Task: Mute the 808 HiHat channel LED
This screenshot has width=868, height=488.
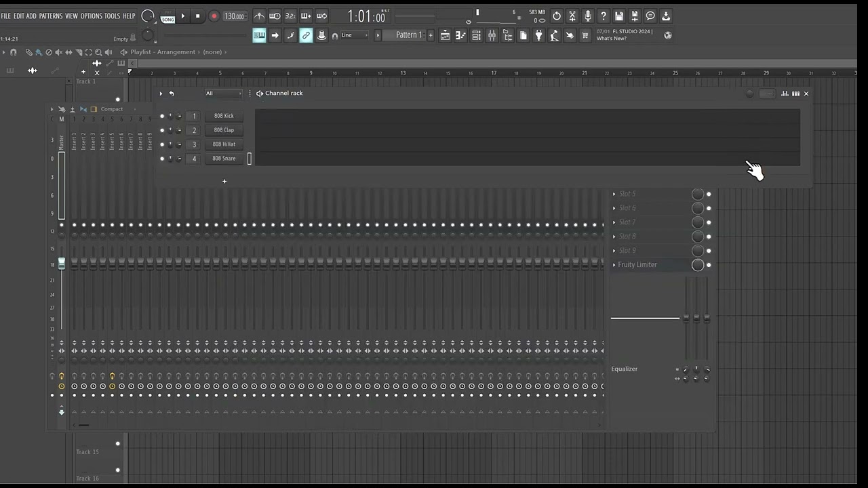Action: (x=162, y=144)
